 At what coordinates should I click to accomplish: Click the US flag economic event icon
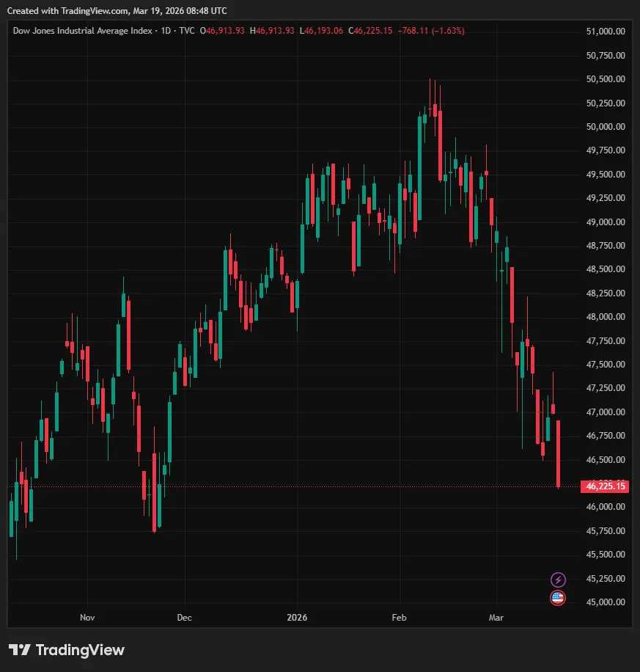[558, 597]
